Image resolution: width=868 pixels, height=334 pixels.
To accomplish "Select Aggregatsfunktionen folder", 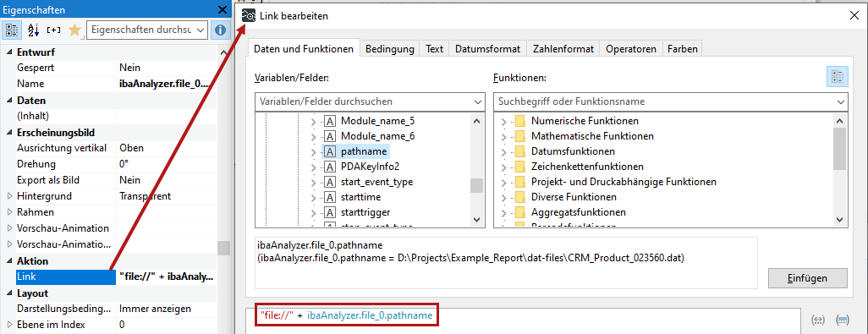I will coord(579,212).
